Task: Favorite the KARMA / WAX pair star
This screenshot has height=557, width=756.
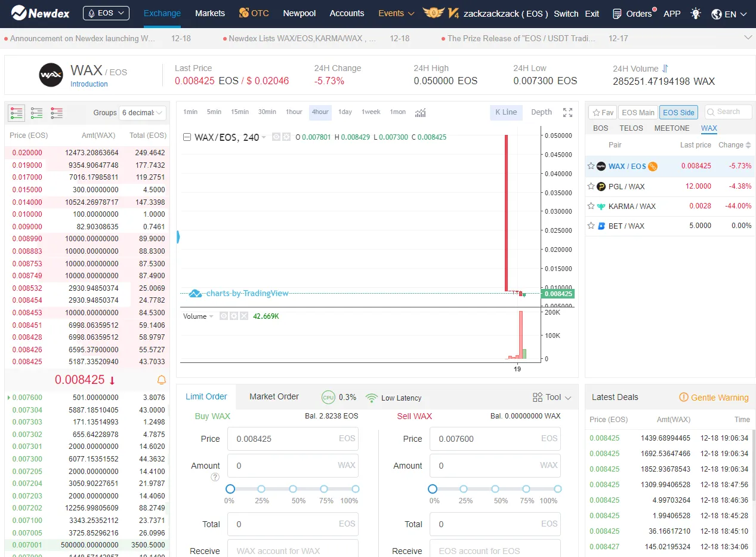Action: click(x=591, y=206)
